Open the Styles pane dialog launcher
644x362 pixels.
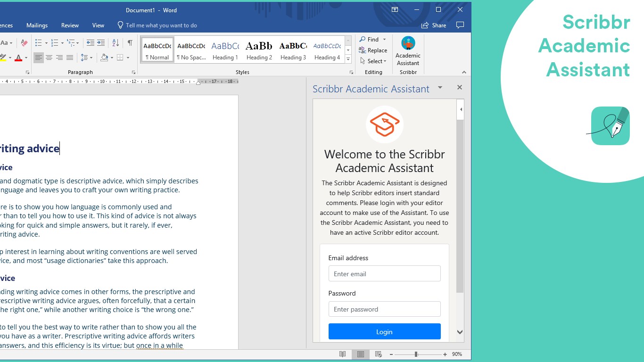[x=351, y=72]
